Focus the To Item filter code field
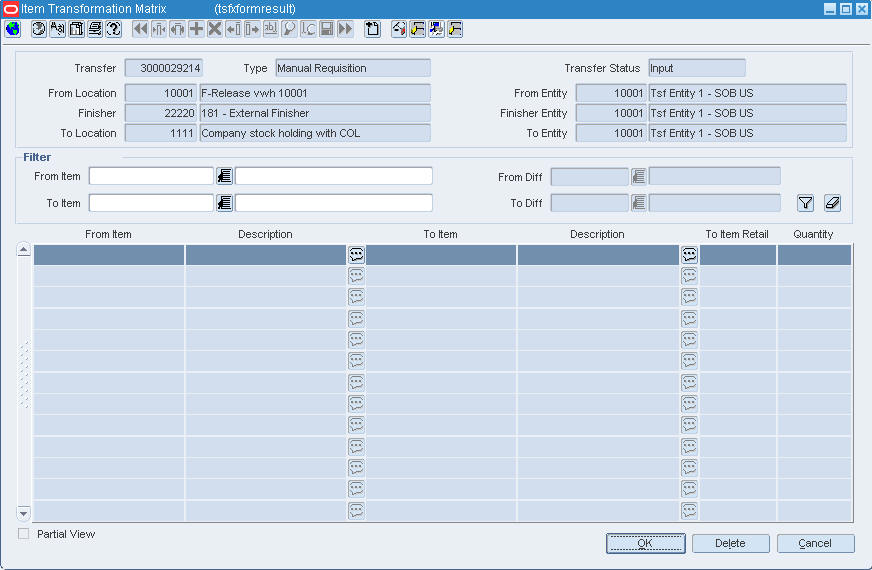The height and width of the screenshot is (570, 872). 151,203
